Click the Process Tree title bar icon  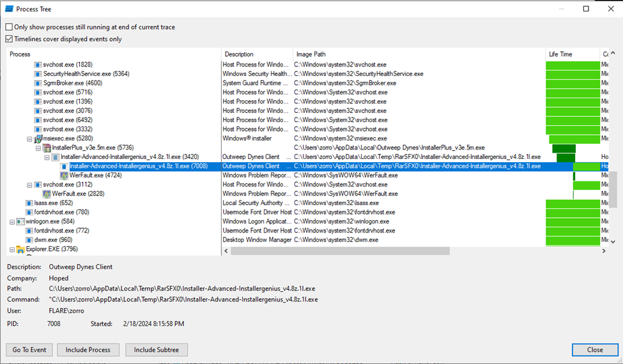(9, 9)
